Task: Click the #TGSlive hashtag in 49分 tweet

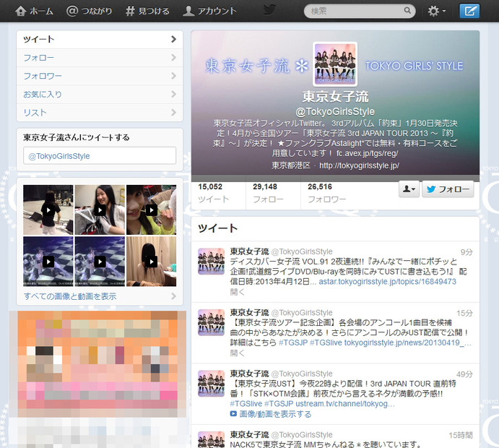Action: point(246,404)
